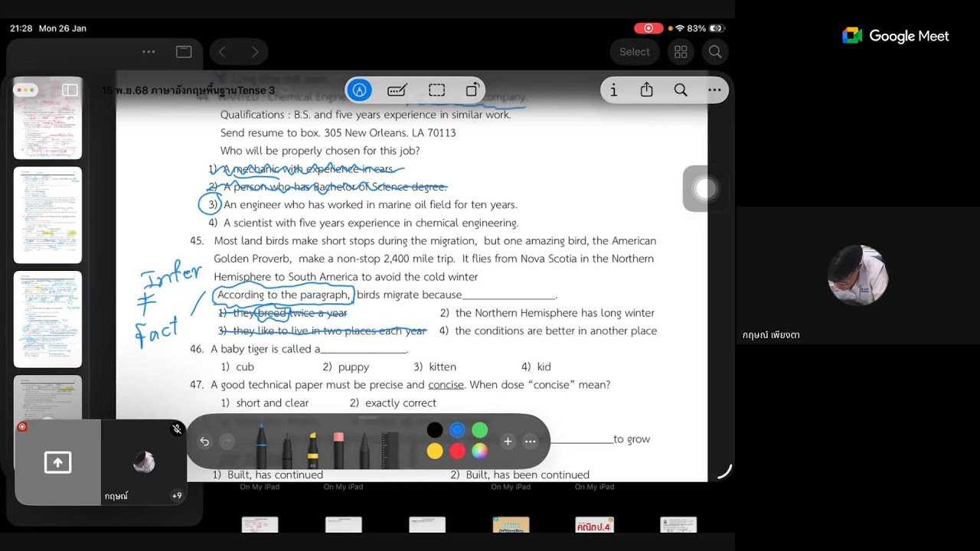
Task: Click the document title ending with Tense 3
Action: [188, 90]
